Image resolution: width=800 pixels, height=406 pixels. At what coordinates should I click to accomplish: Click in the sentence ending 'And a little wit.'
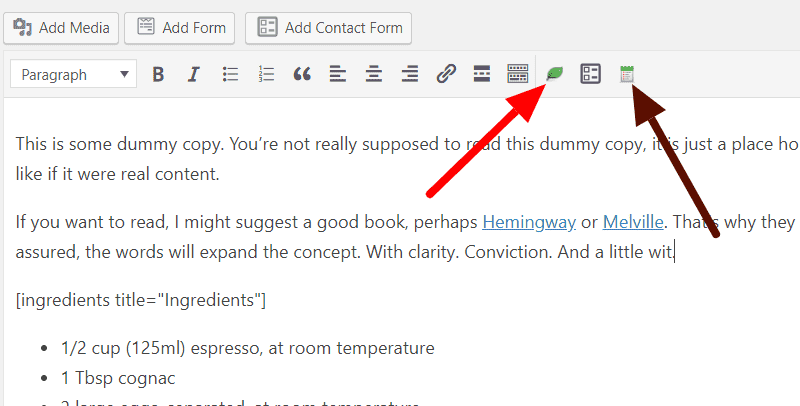[x=616, y=252]
